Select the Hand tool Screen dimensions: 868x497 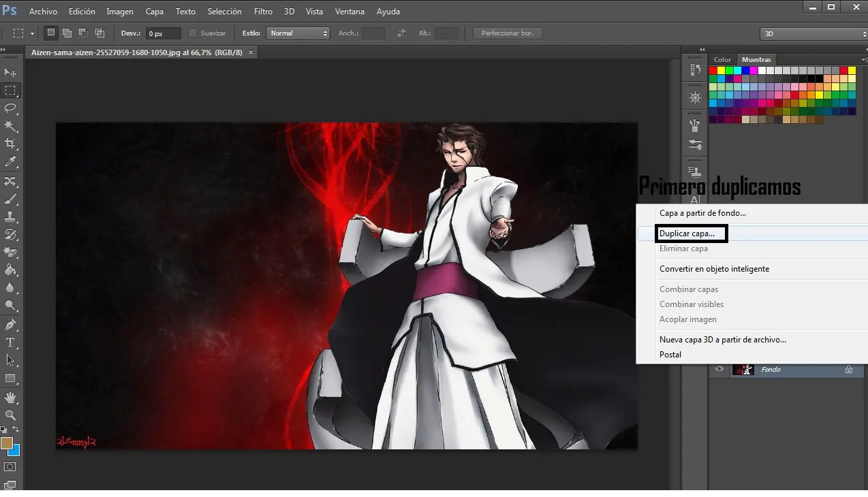coord(10,398)
